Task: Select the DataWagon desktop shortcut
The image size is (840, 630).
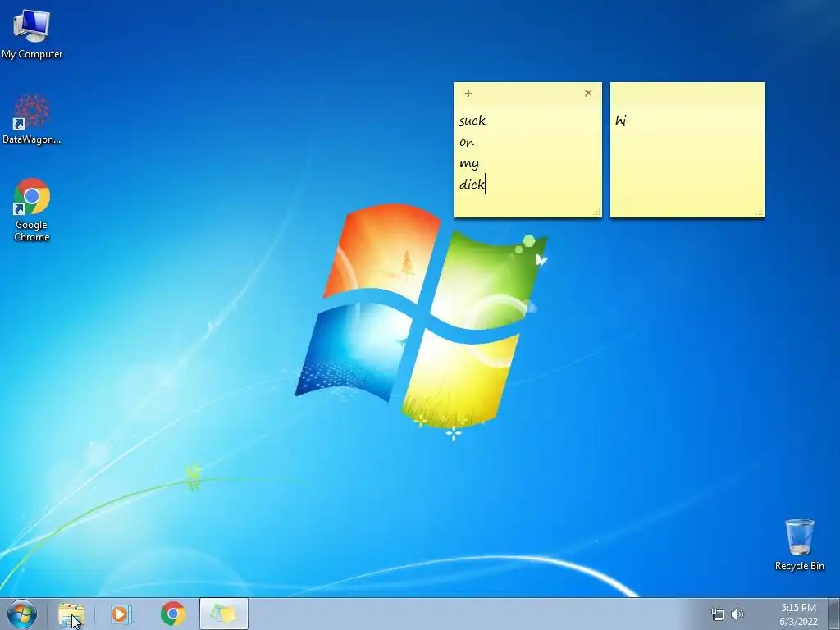Action: [x=32, y=119]
